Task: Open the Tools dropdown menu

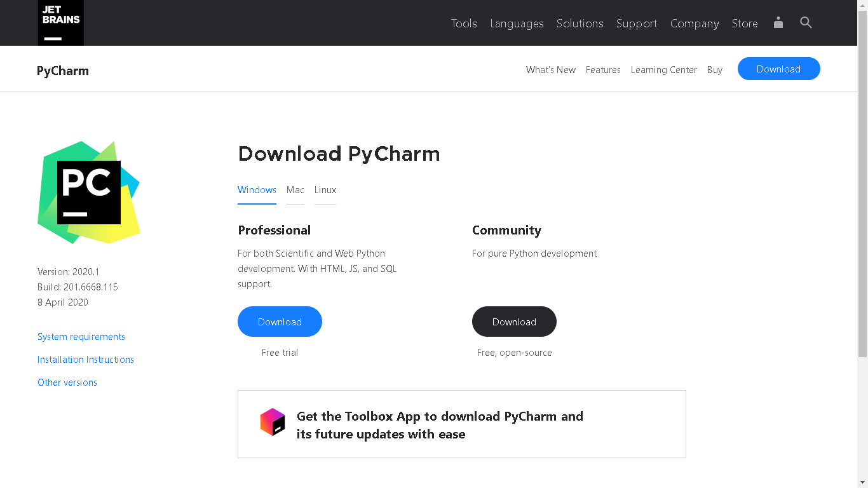Action: pyautogui.click(x=464, y=24)
